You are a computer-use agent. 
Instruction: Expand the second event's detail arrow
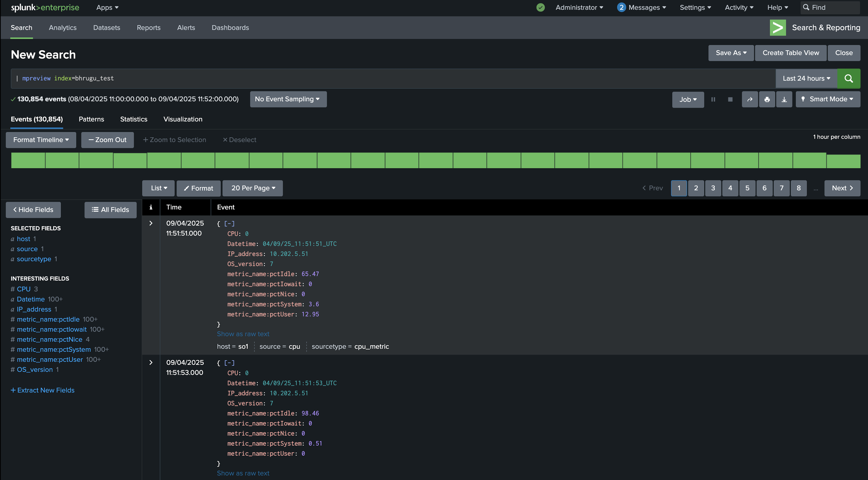(x=151, y=363)
